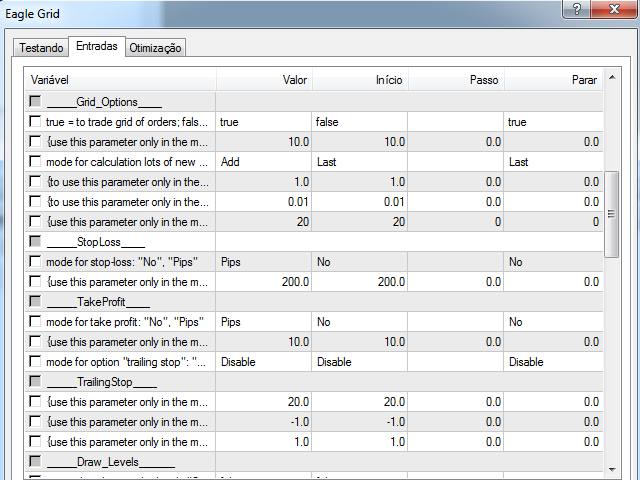Image resolution: width=640 pixels, height=480 pixels.
Task: Switch to the Testando tab
Action: (41, 48)
